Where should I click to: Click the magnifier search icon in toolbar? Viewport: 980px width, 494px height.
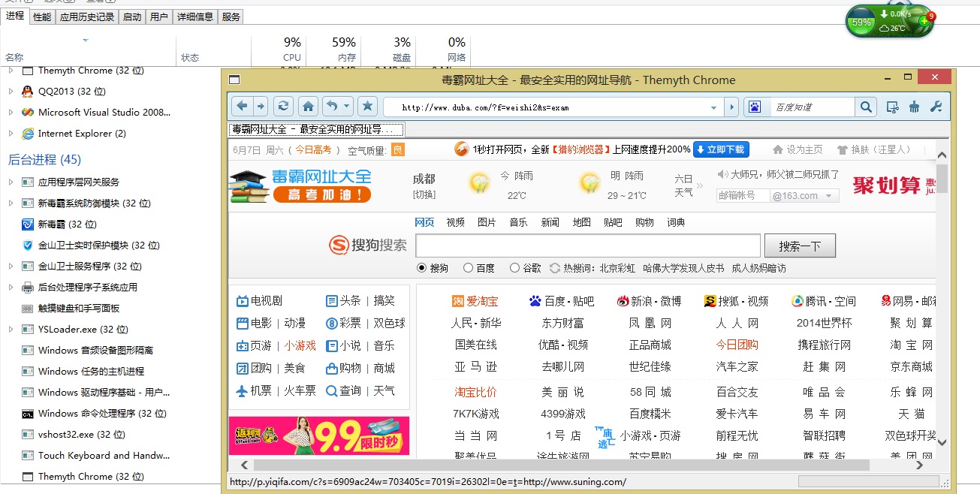(866, 107)
